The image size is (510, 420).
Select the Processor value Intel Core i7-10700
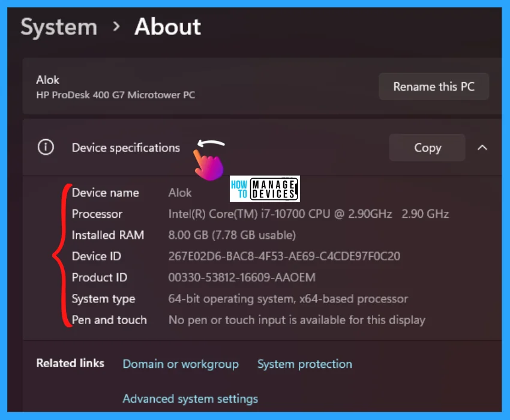pyautogui.click(x=308, y=214)
